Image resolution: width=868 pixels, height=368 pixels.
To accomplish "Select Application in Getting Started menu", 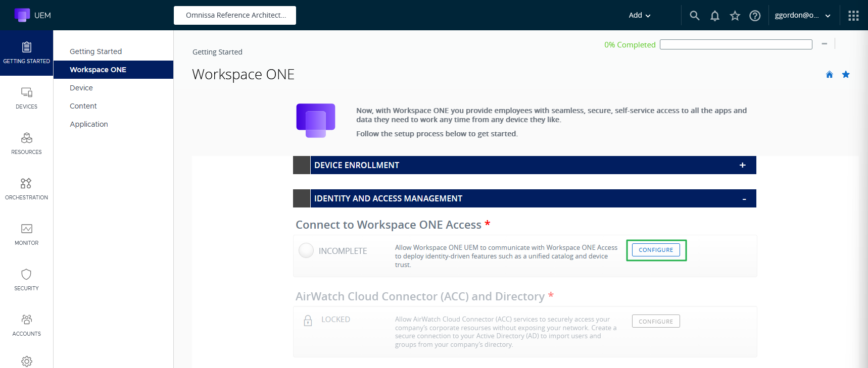I will (x=89, y=124).
